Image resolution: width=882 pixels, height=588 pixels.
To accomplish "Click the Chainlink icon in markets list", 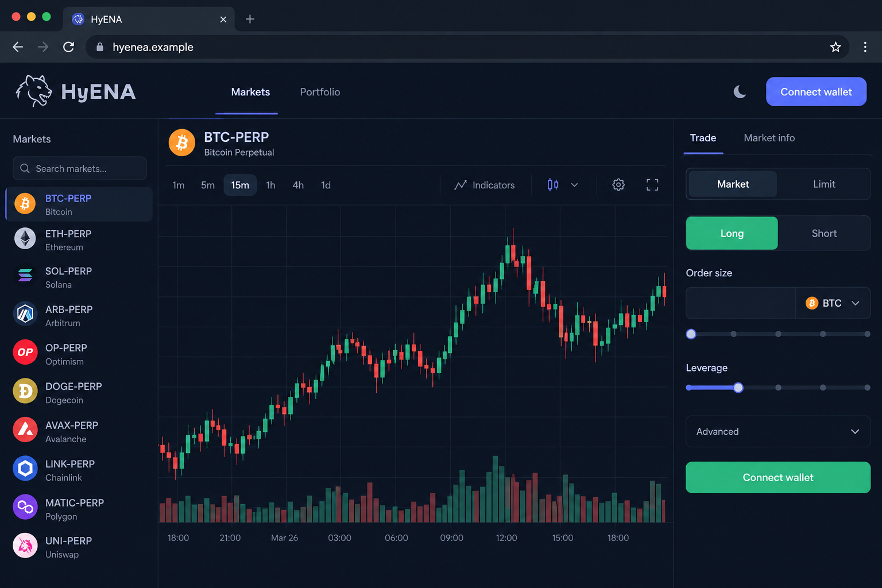I will pyautogui.click(x=25, y=469).
